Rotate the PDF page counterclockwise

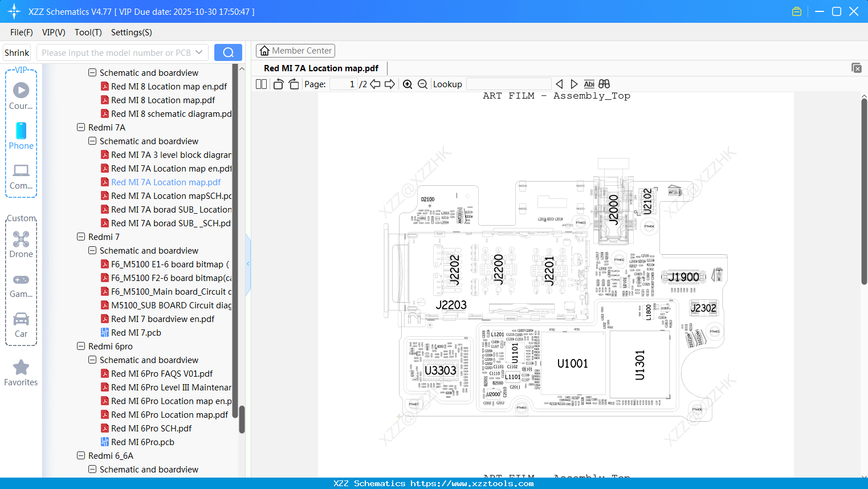(278, 83)
